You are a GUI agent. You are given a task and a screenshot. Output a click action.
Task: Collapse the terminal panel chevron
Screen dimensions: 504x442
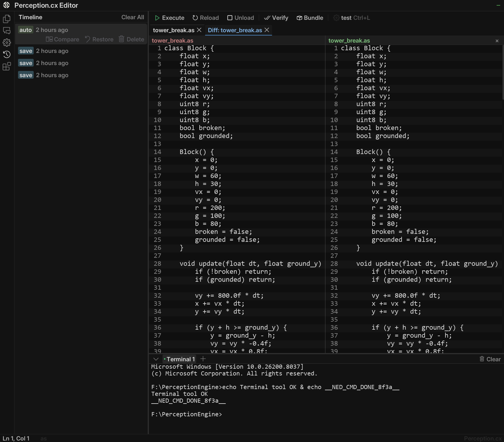(156, 359)
